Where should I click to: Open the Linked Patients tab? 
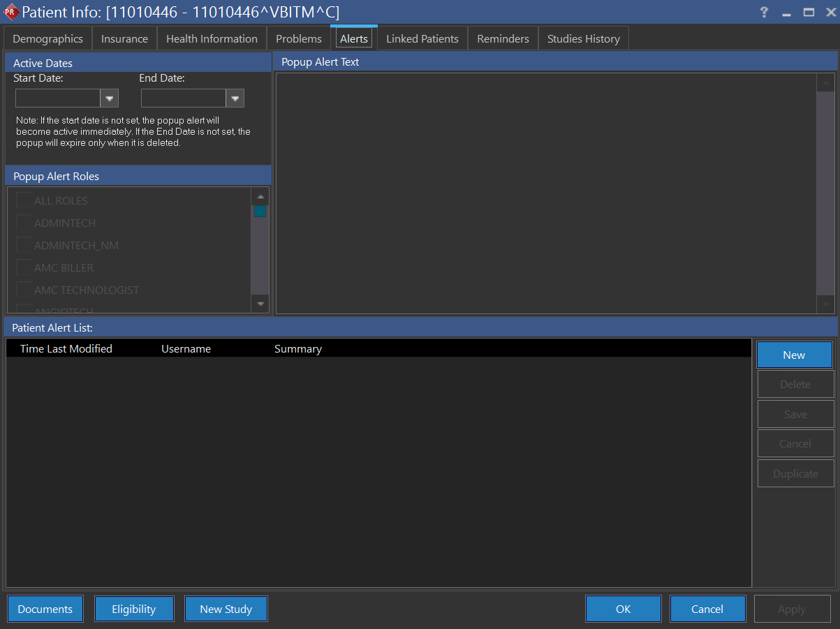(x=422, y=38)
